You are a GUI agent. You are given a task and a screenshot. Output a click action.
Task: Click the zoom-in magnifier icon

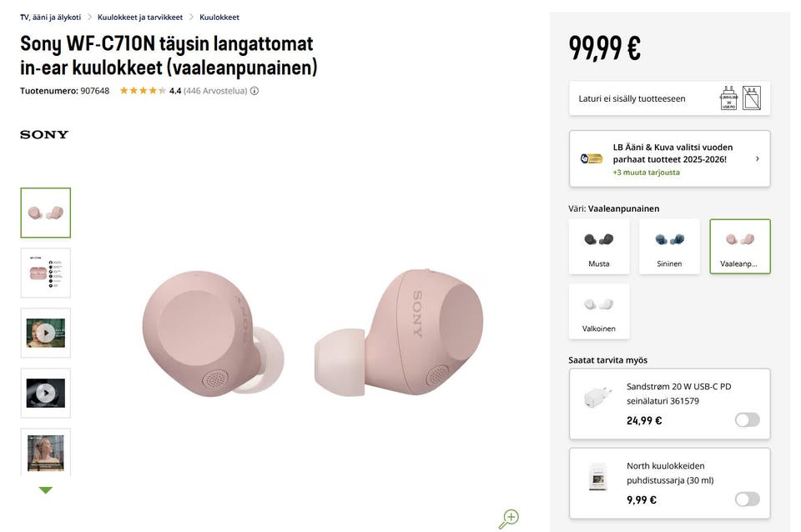pyautogui.click(x=508, y=519)
